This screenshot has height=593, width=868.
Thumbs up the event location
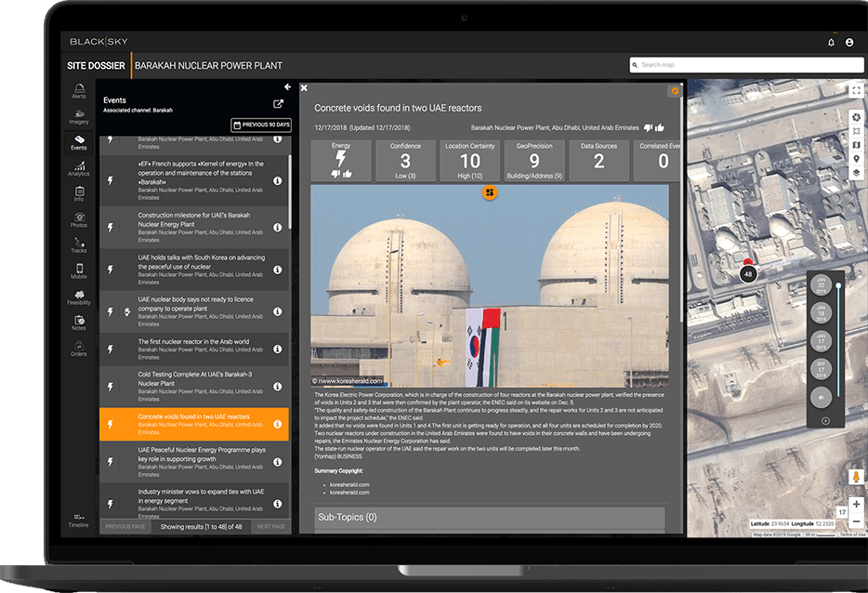660,128
